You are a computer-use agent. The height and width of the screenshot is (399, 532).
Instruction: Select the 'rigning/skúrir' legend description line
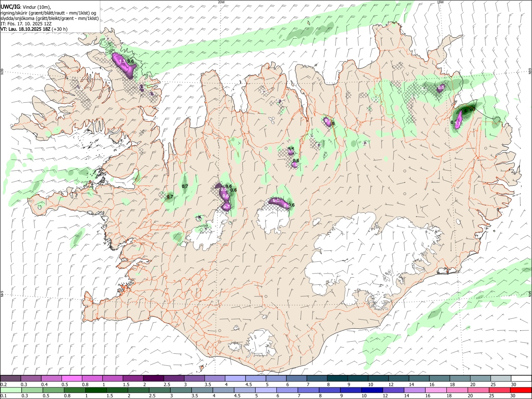(48, 12)
